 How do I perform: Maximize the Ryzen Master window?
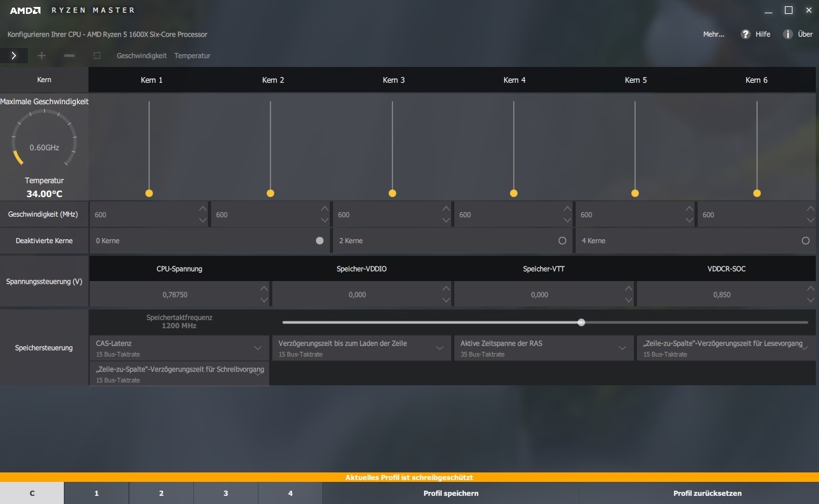(x=789, y=10)
